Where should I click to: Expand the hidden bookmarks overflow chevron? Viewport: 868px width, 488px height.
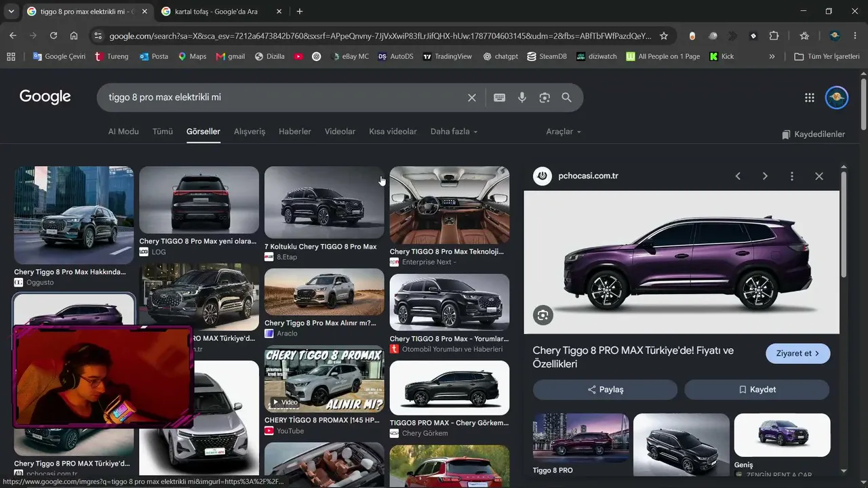click(772, 56)
